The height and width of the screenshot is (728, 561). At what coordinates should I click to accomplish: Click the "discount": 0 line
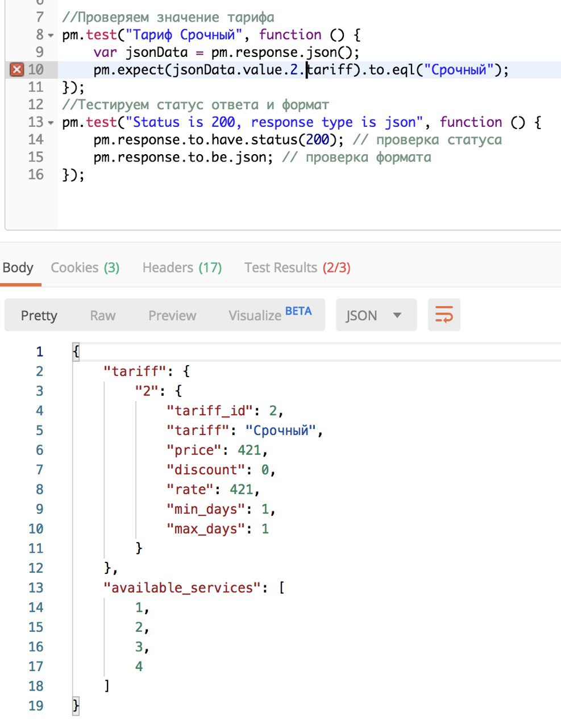click(221, 470)
